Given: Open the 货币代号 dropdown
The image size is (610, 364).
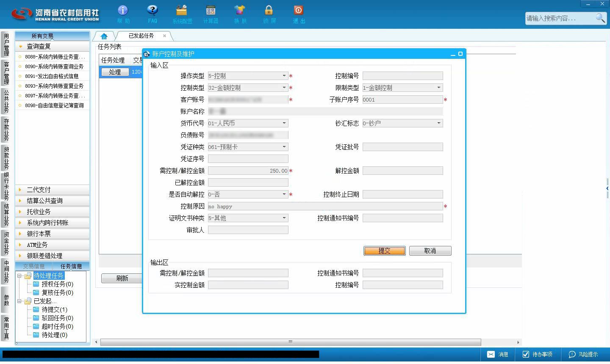Looking at the screenshot, I should [284, 123].
